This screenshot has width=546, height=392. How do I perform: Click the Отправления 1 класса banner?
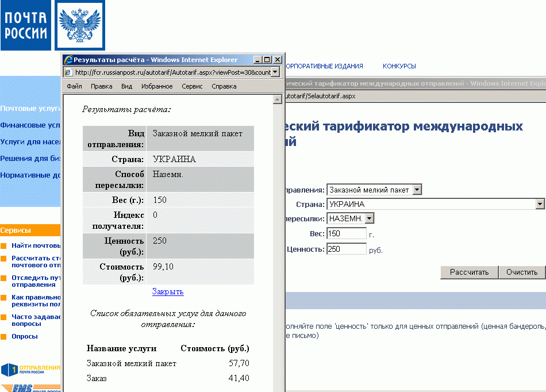[30, 370]
